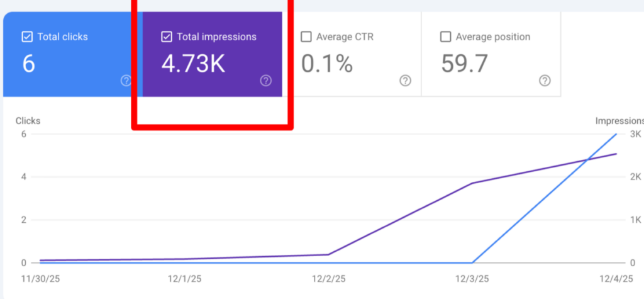Click the 12/2/25 date label
Screen dimensions: 644x299
coord(328,278)
